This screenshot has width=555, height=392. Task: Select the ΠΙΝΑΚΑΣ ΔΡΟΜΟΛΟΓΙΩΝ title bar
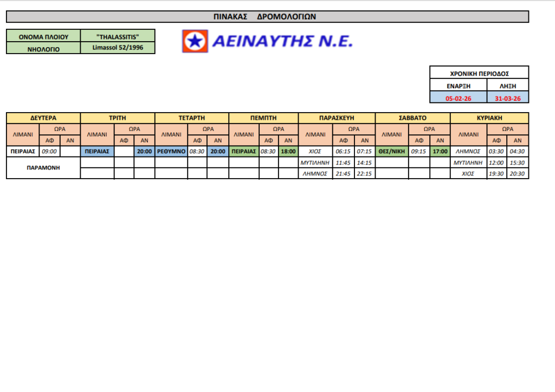point(267,17)
